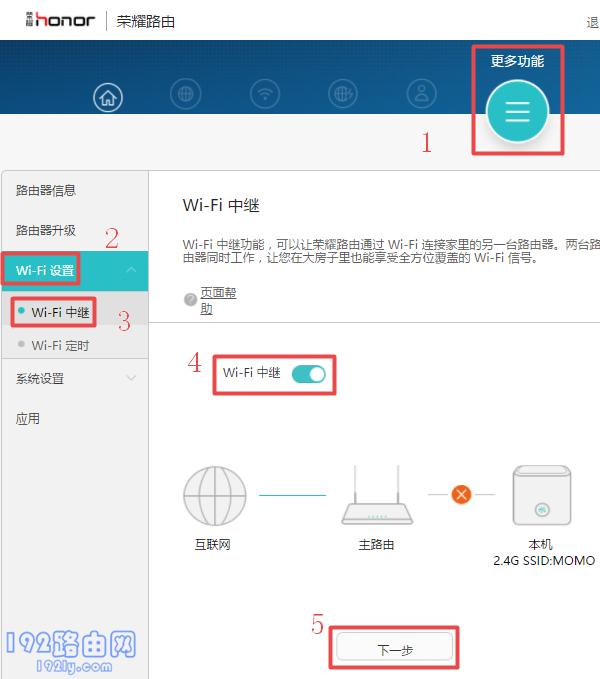Open the 更多功能 hamburger menu button
Image resolution: width=600 pixels, height=679 pixels.
(517, 112)
